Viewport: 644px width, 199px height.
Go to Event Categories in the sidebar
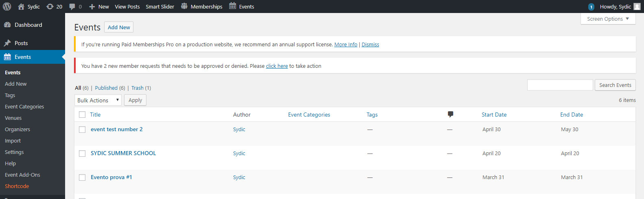[24, 106]
